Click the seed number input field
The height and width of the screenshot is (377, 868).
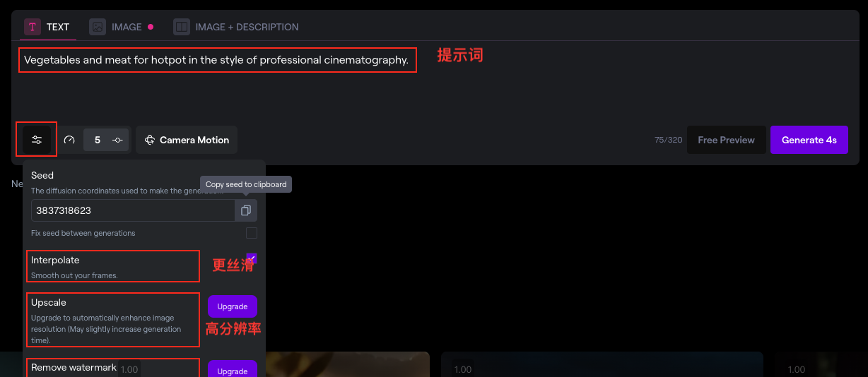coord(133,210)
